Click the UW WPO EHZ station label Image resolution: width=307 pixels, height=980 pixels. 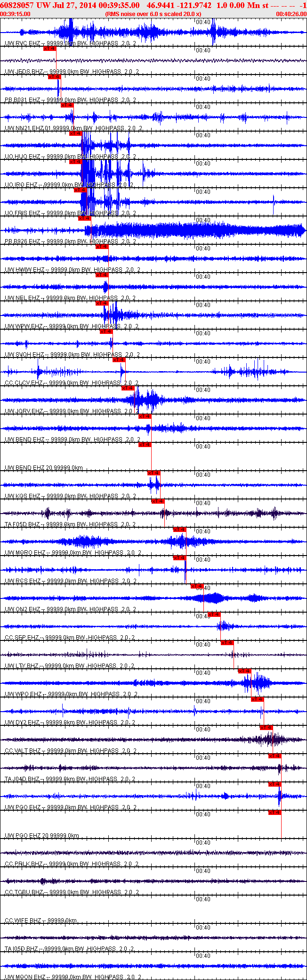click(71, 694)
